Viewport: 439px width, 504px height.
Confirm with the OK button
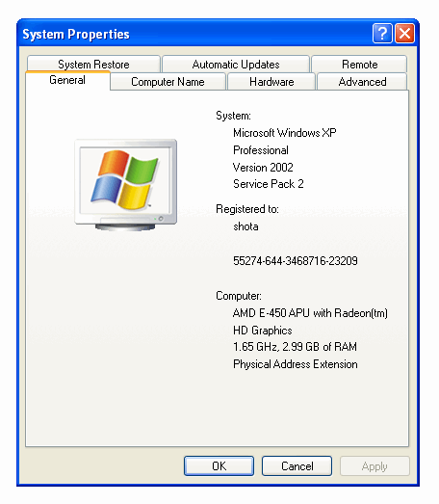[x=219, y=465]
